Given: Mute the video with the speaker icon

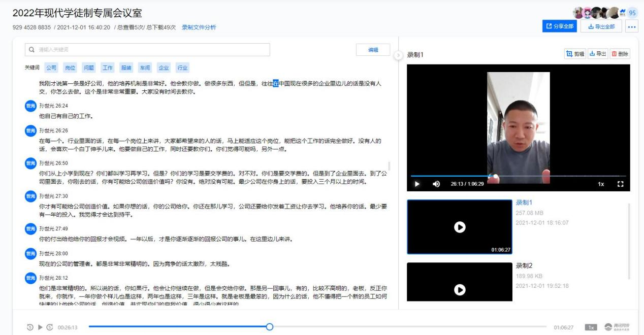Looking at the screenshot, I should pos(436,184).
